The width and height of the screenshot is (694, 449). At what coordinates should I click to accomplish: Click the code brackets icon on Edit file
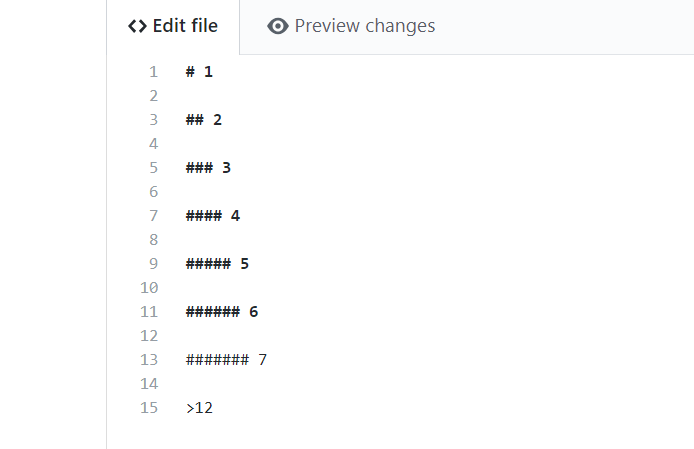tap(138, 27)
